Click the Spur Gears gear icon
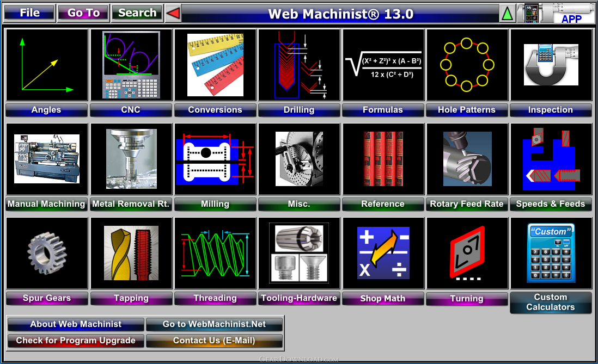 (47, 253)
